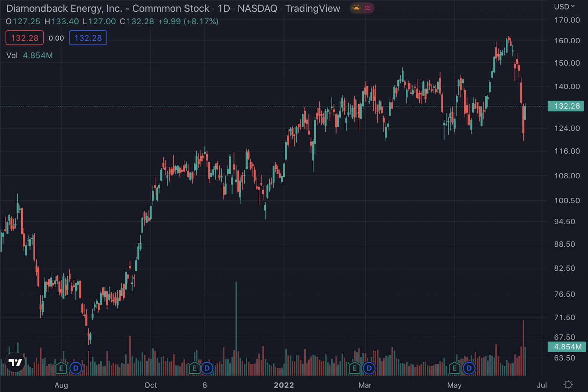The height and width of the screenshot is (392, 588).
Task: Open the dividend marker near Aug
Action: (x=76, y=368)
